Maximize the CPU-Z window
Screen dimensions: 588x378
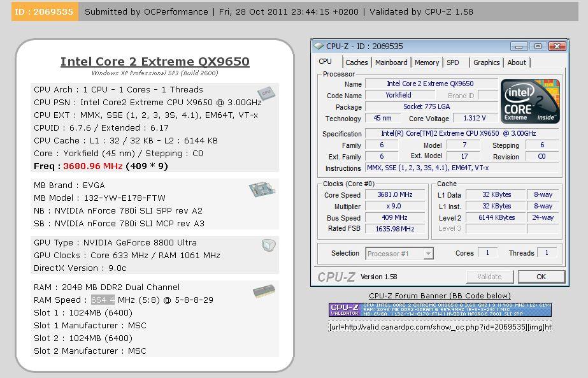tap(538, 46)
